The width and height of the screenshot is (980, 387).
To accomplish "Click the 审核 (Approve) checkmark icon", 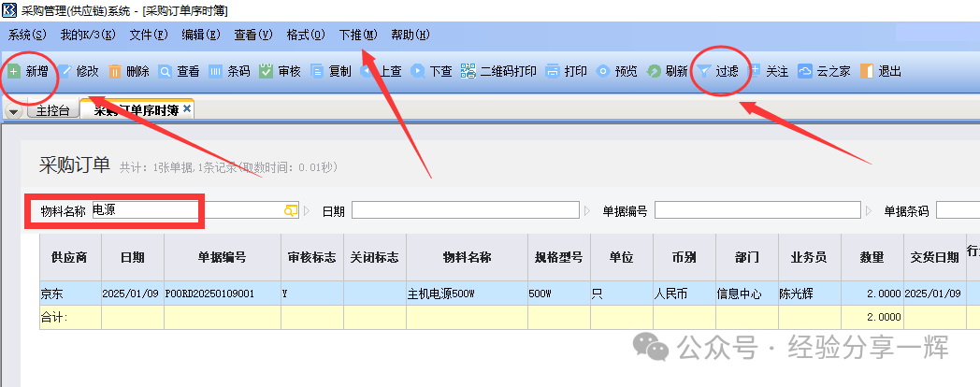I will (x=266, y=71).
